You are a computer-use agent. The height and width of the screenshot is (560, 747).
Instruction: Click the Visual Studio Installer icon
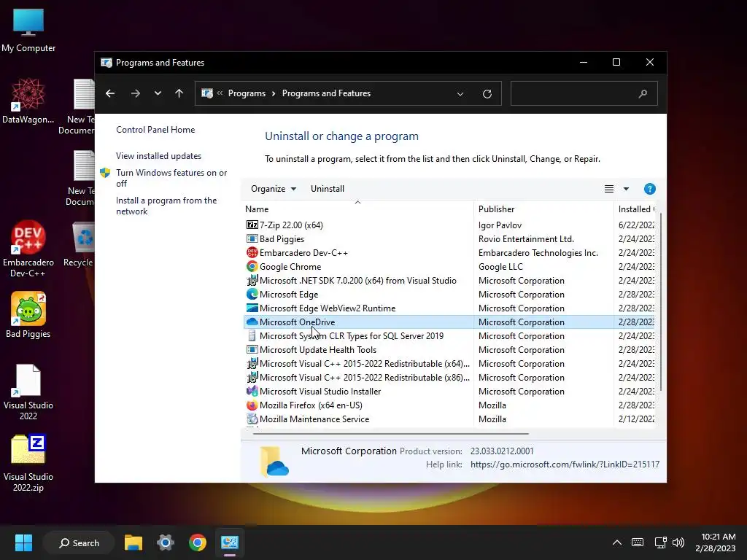[252, 391]
